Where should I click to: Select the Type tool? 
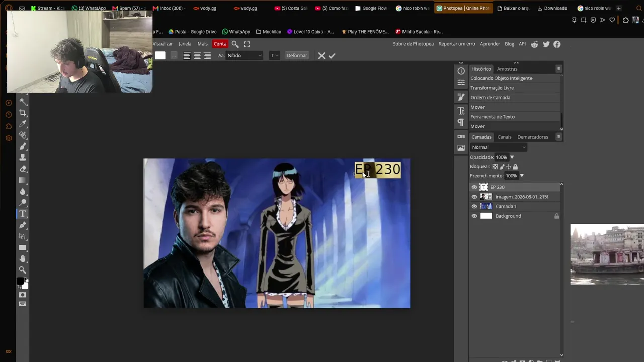pyautogui.click(x=23, y=214)
